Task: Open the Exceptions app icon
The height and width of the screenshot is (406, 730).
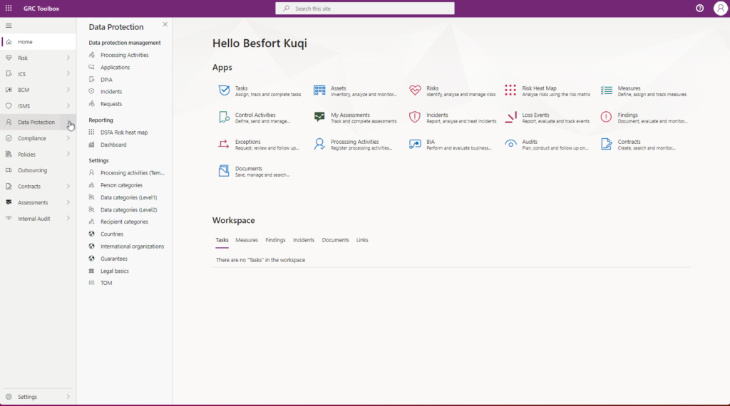Action: tap(223, 144)
